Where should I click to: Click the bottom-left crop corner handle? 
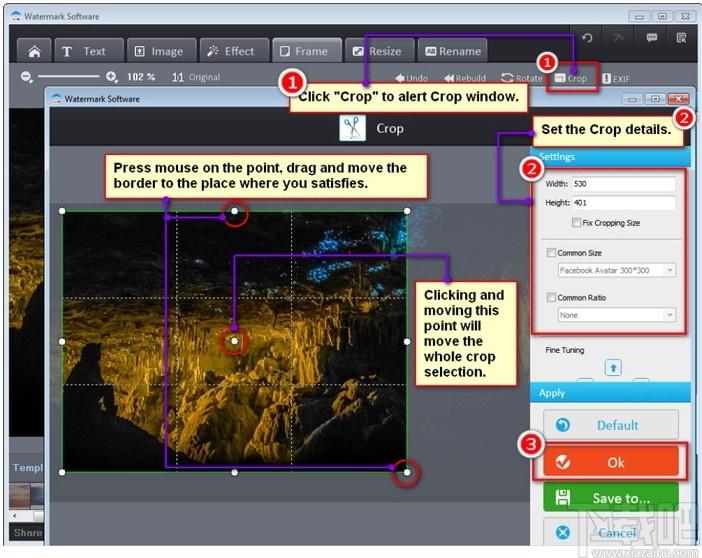(62, 472)
